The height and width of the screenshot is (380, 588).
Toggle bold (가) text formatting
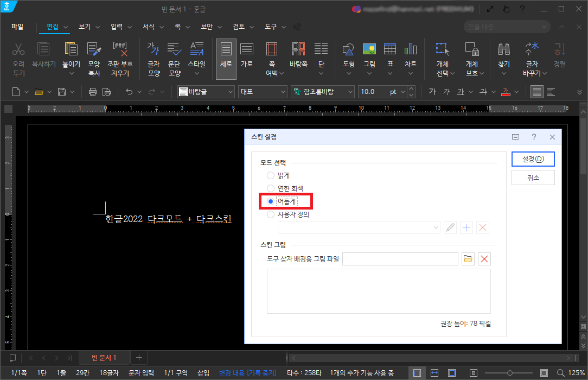click(x=432, y=92)
